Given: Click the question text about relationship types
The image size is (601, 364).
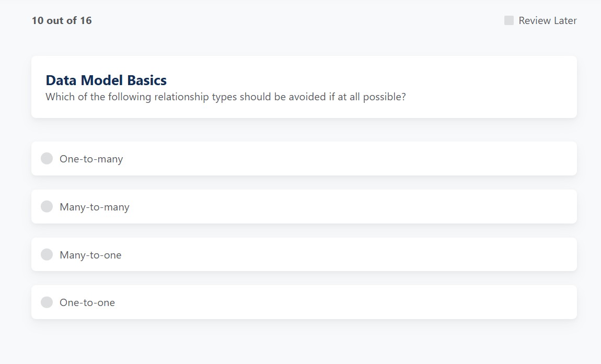Looking at the screenshot, I should [226, 97].
